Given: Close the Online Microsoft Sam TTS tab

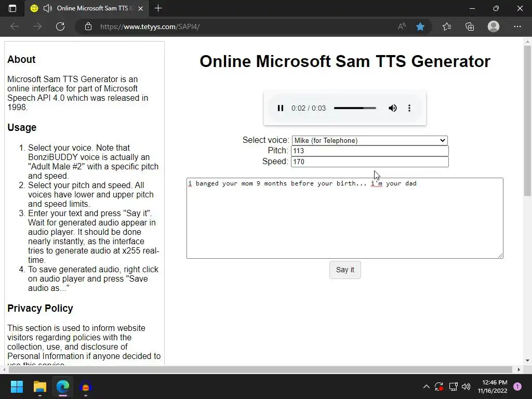Looking at the screenshot, I should click(x=140, y=8).
